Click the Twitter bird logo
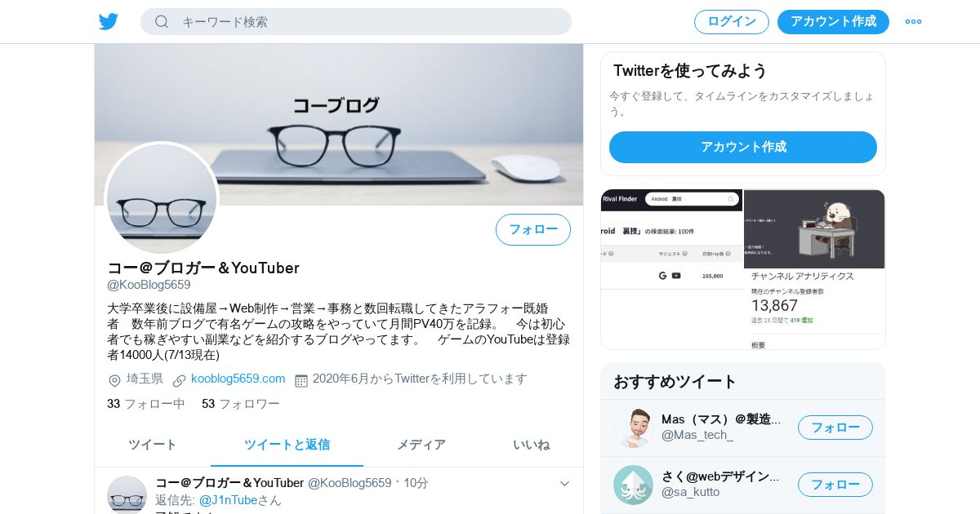This screenshot has height=514, width=980. pos(109,21)
